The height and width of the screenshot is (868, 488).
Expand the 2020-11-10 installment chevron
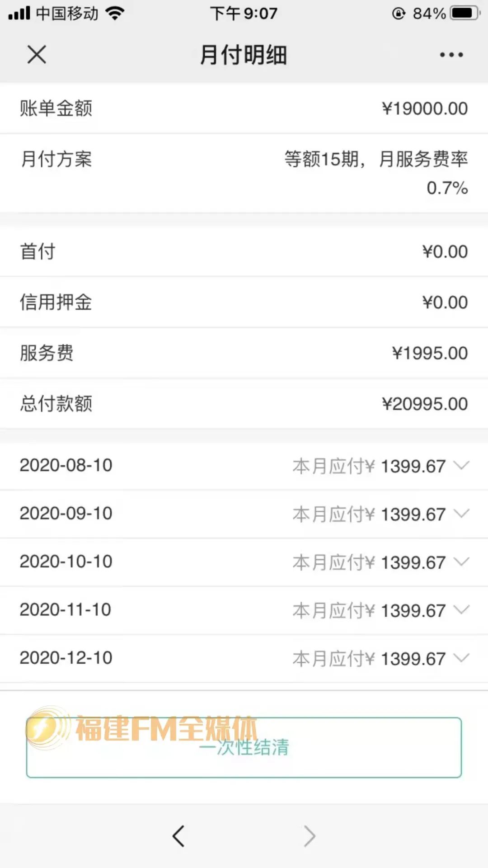[461, 610]
